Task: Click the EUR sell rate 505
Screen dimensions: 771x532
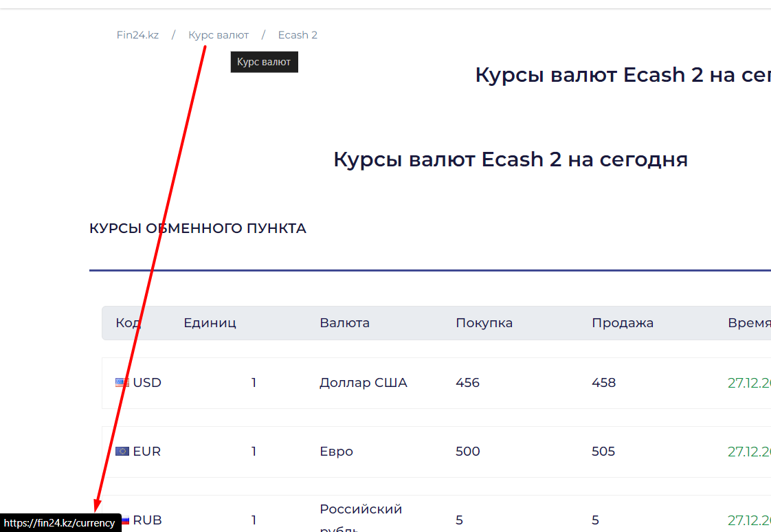Action: [x=603, y=452]
